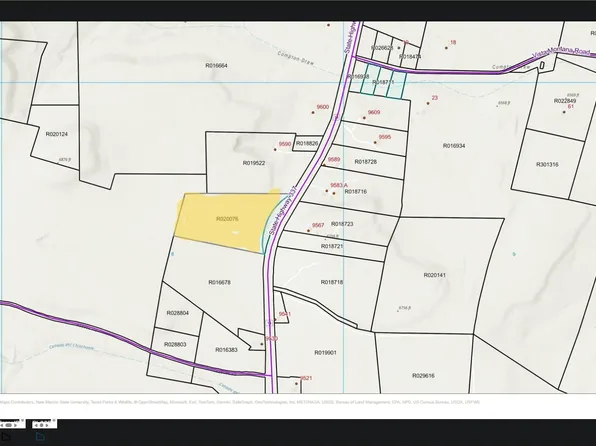Select parcel label R026628
The width and height of the screenshot is (596, 446).
(382, 48)
